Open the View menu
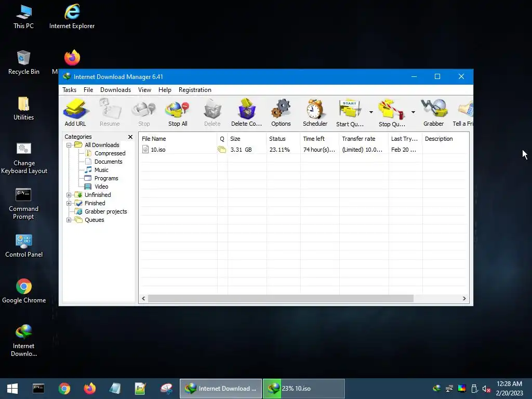532x399 pixels. pos(144,90)
